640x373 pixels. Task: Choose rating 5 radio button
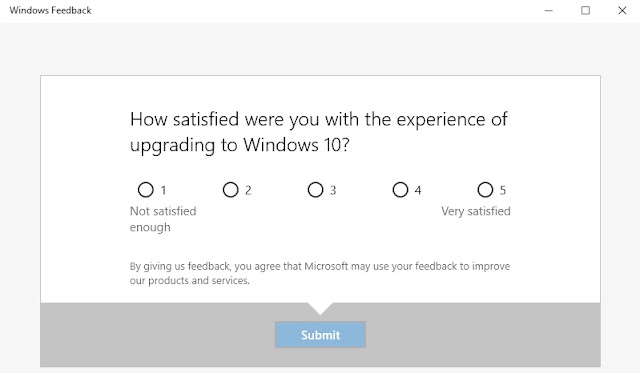tap(485, 190)
